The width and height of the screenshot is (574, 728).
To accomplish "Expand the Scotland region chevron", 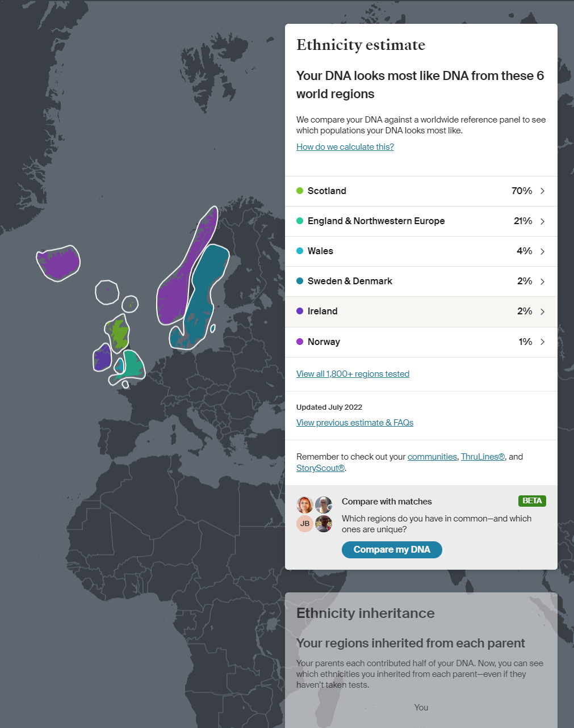I will pos(542,191).
